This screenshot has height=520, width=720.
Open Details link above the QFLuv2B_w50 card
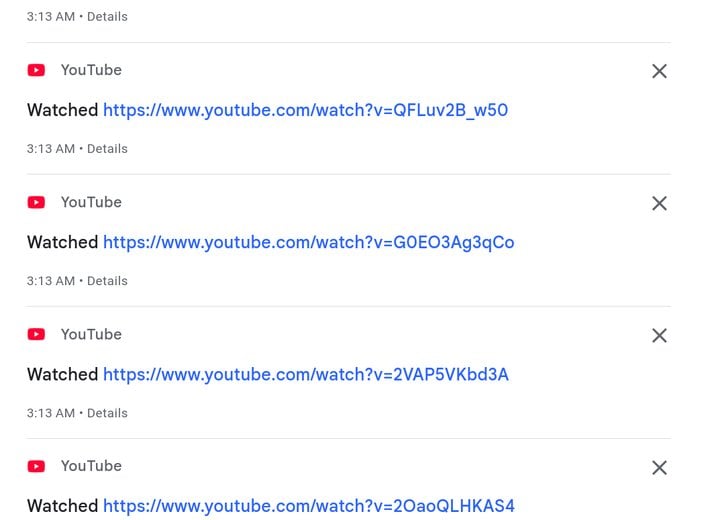point(107,17)
